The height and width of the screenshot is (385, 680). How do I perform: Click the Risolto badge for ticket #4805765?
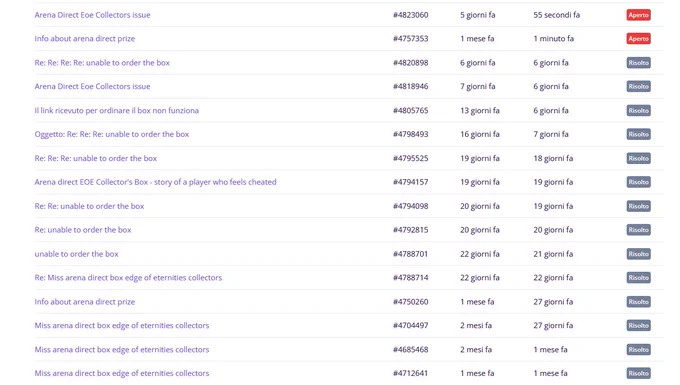[638, 111]
